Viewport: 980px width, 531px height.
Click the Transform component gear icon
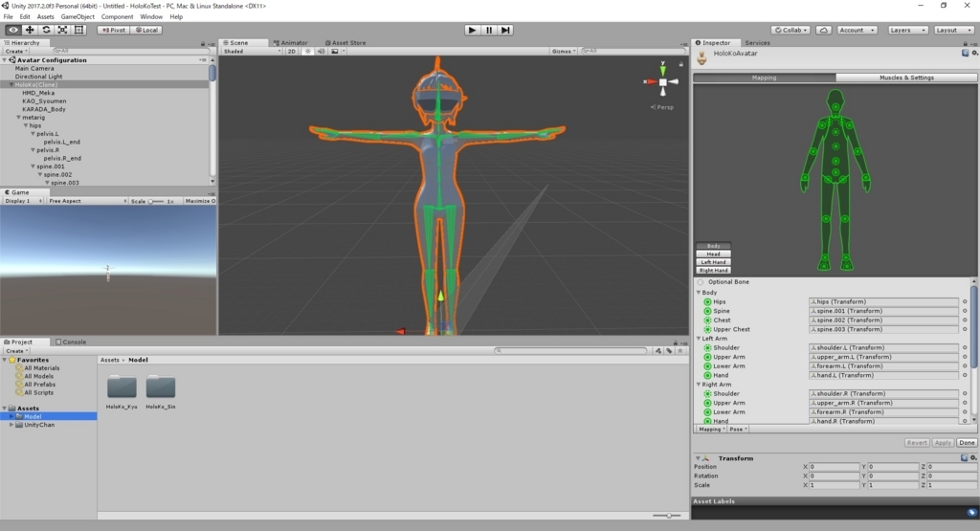[973, 458]
